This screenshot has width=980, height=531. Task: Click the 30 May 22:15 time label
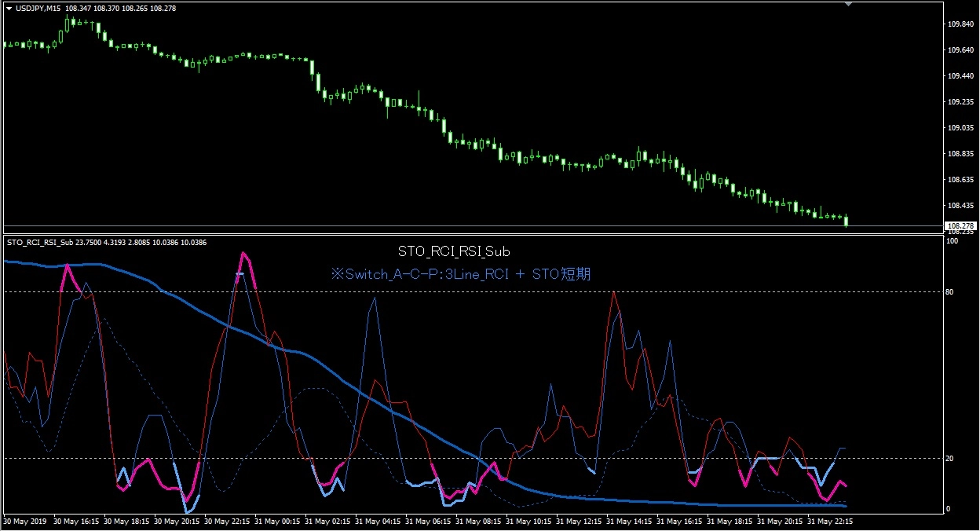(227, 521)
